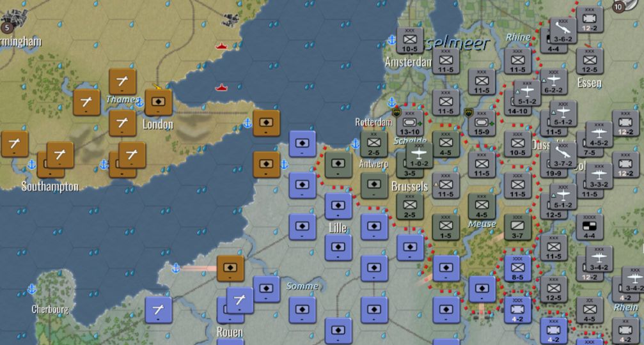Viewport: 644px width, 345px height.
Task: Click the Rotterdam city label
Action: pos(373,122)
